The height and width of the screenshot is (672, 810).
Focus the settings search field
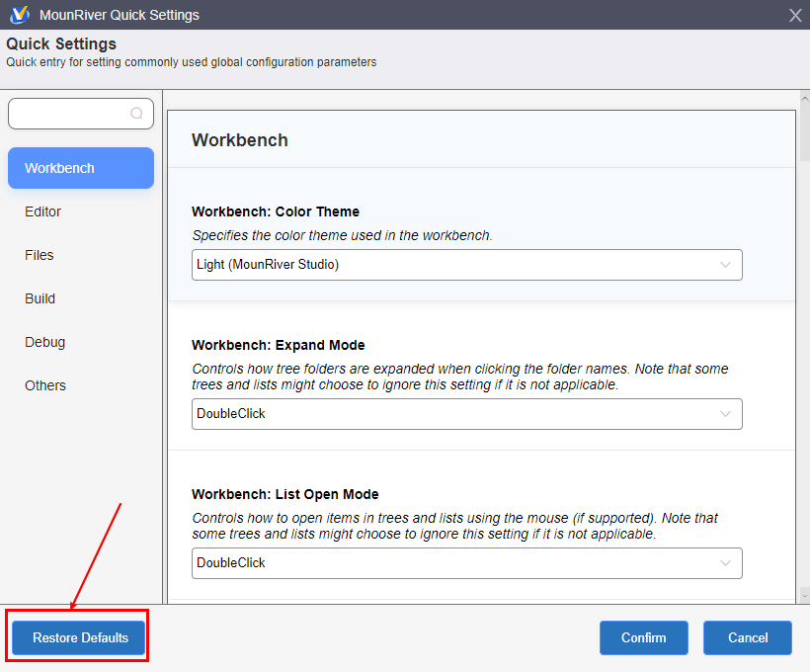click(81, 114)
